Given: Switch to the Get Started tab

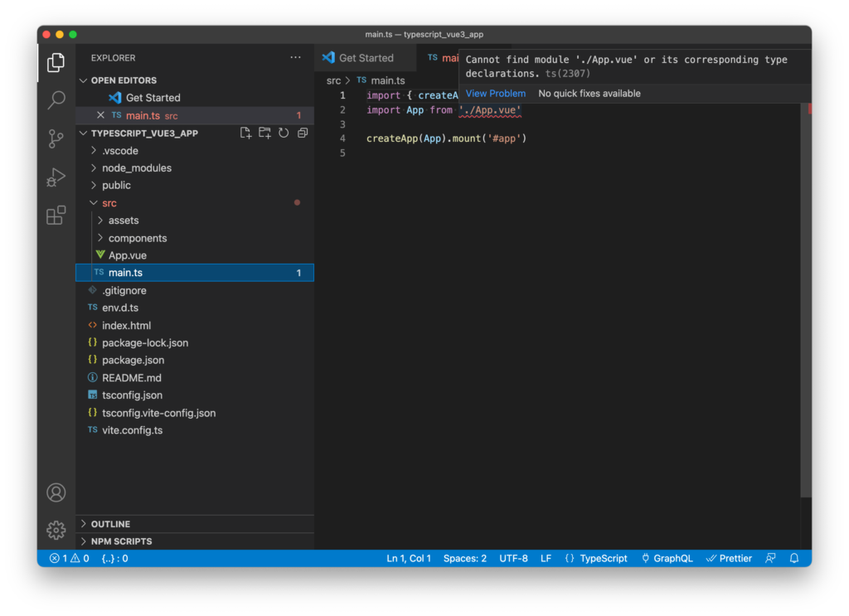Looking at the screenshot, I should (366, 58).
